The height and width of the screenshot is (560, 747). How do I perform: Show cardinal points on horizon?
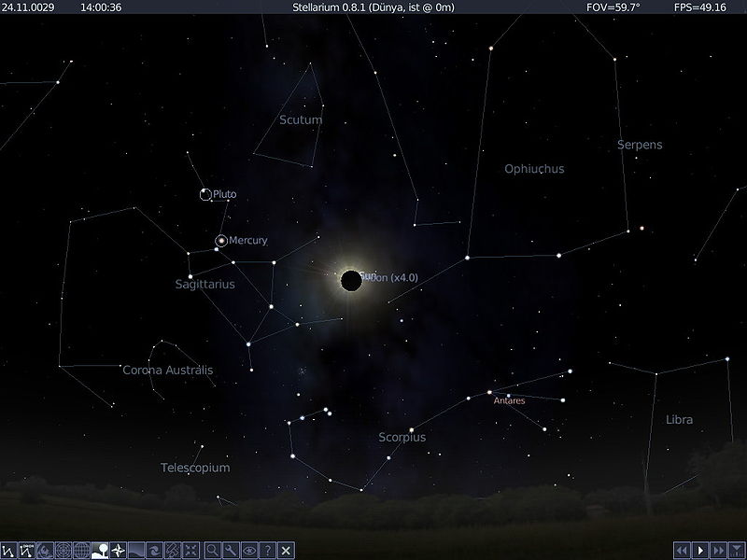coord(118,551)
